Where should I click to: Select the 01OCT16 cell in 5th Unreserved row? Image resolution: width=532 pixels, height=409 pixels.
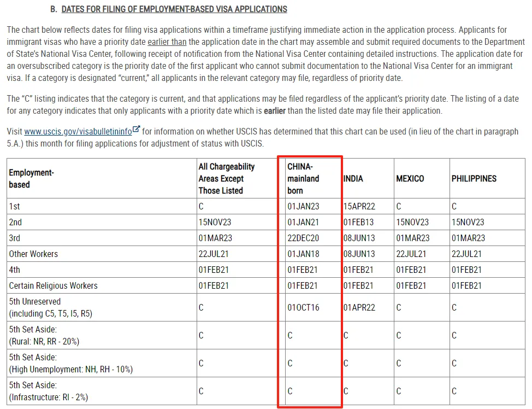click(303, 307)
